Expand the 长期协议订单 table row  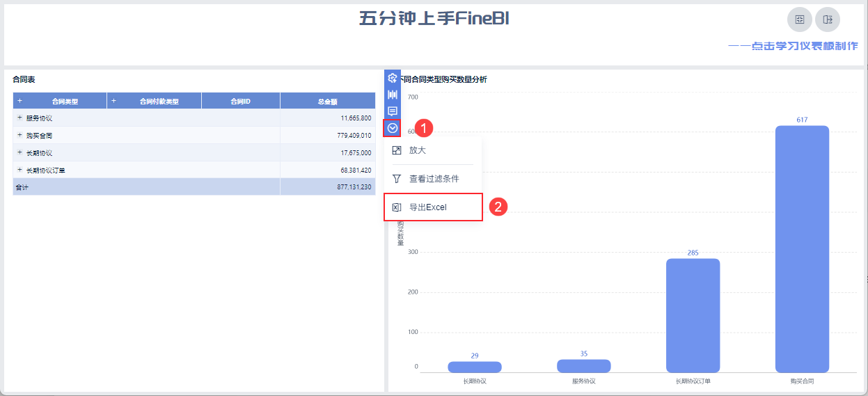(19, 170)
